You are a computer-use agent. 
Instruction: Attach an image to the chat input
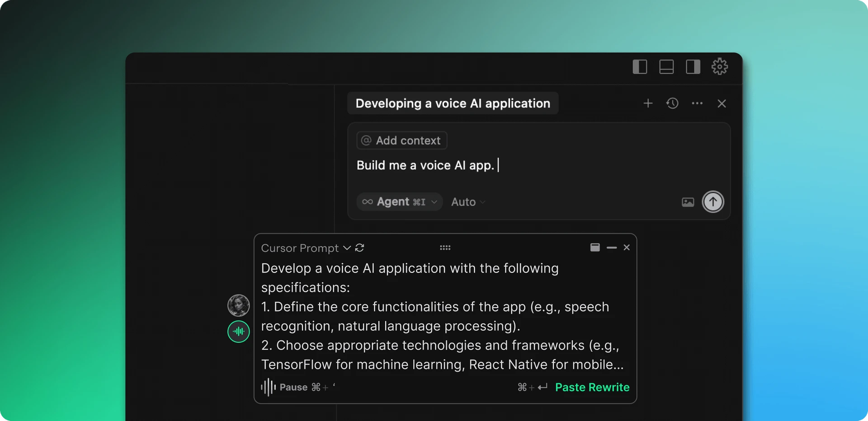[688, 202]
